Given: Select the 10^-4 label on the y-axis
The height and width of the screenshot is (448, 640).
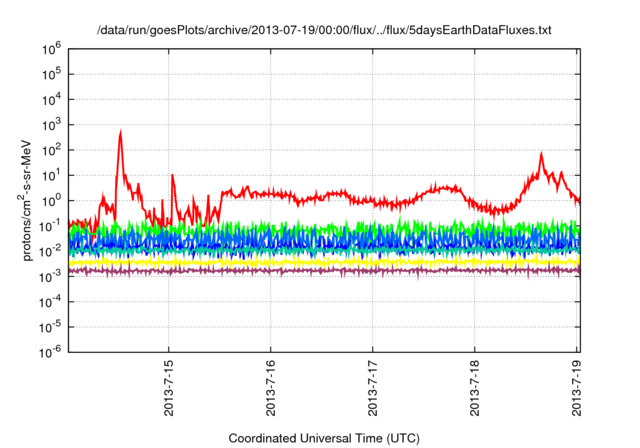Looking at the screenshot, I should [51, 302].
